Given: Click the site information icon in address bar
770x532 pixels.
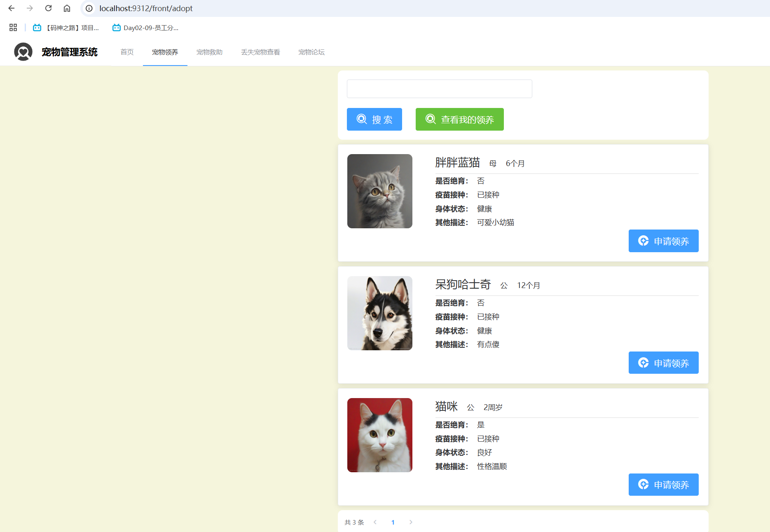Looking at the screenshot, I should [89, 8].
